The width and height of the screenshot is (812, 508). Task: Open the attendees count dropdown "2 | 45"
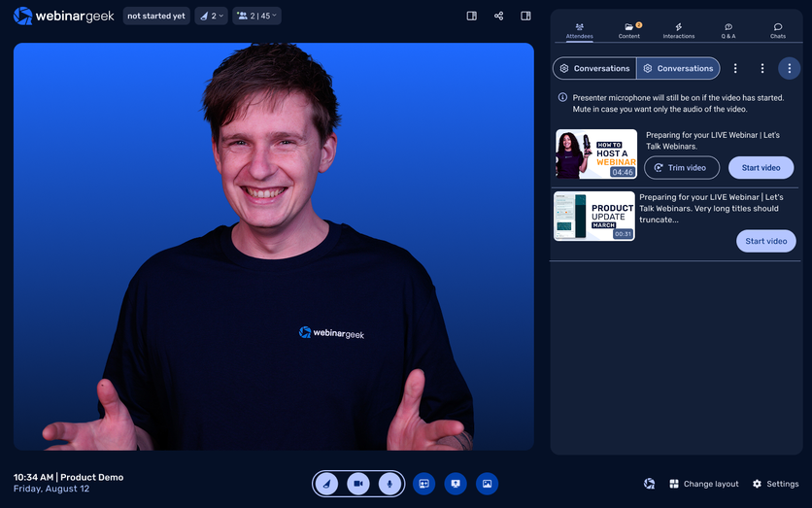click(256, 17)
